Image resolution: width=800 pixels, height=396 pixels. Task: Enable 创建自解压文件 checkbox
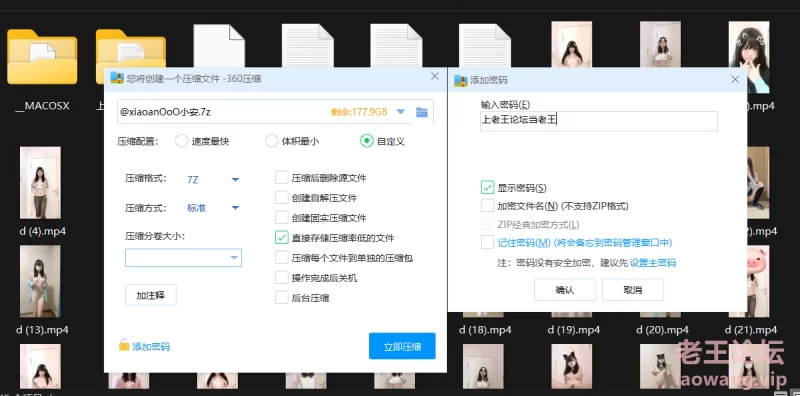click(x=282, y=197)
